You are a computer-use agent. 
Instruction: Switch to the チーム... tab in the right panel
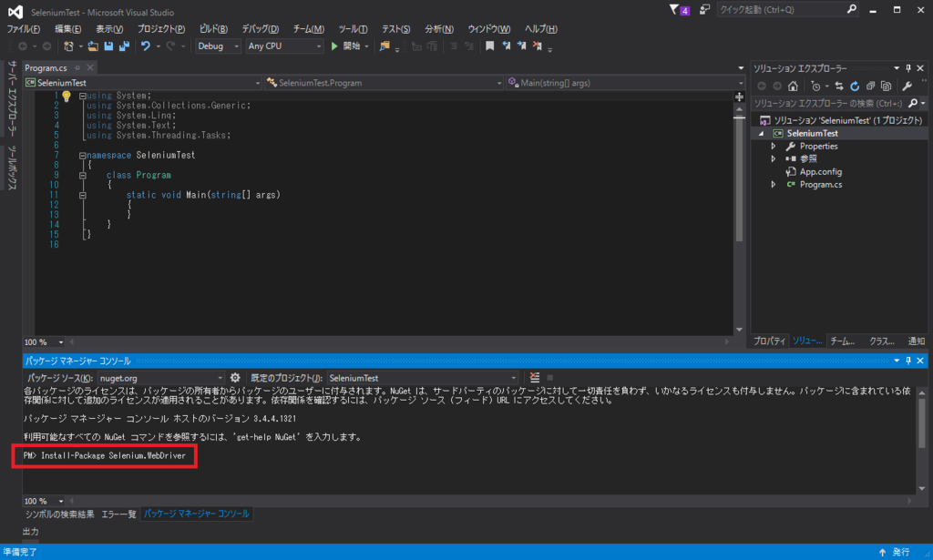pyautogui.click(x=843, y=341)
